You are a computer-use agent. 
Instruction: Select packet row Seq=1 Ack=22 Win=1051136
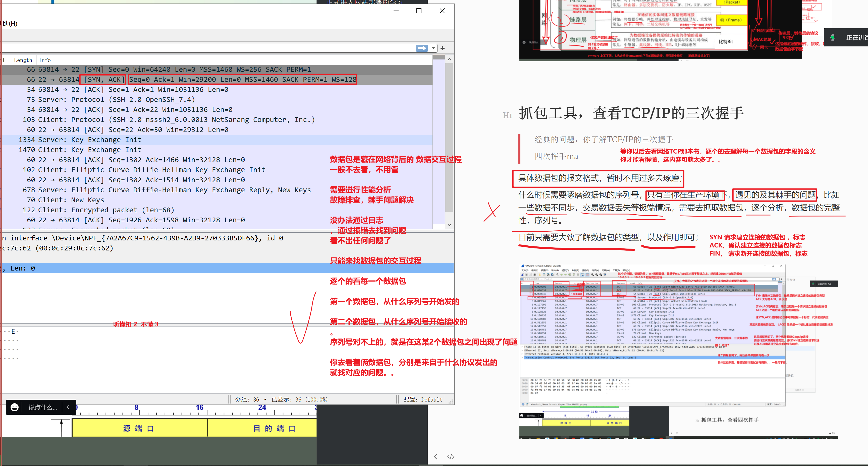[216, 110]
